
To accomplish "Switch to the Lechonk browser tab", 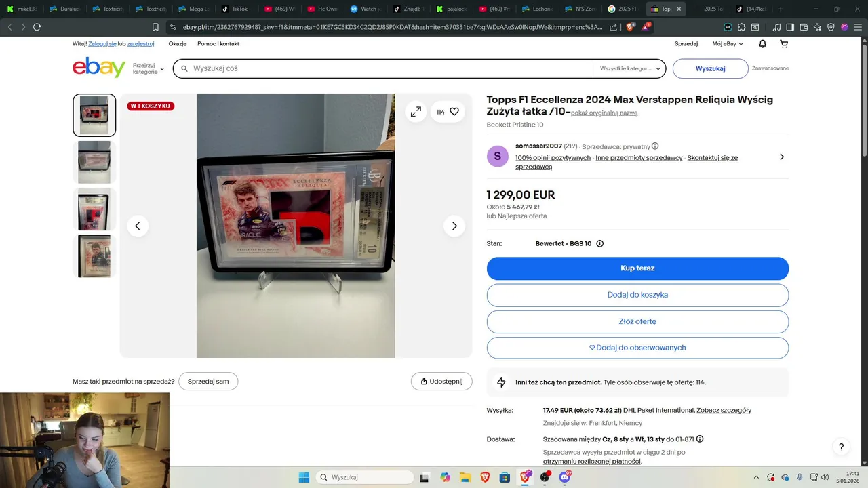I will 538,9.
